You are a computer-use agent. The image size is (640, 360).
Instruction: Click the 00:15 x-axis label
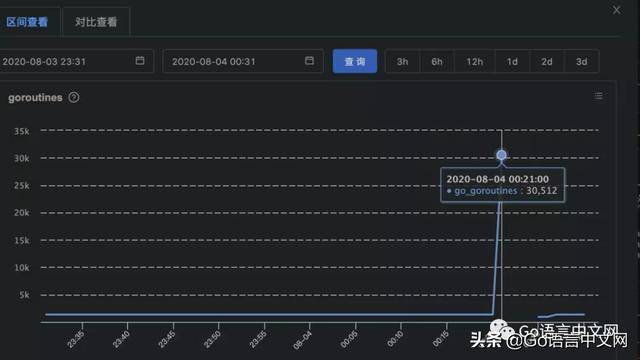click(440, 339)
